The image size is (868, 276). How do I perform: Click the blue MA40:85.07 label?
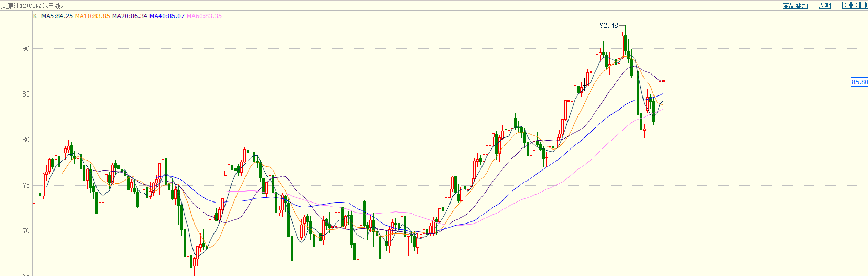(x=167, y=16)
